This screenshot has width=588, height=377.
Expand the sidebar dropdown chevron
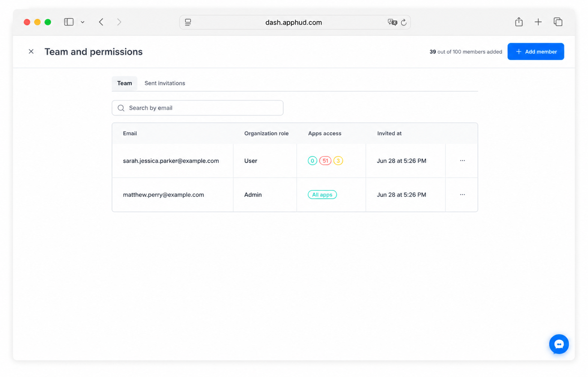pos(83,22)
